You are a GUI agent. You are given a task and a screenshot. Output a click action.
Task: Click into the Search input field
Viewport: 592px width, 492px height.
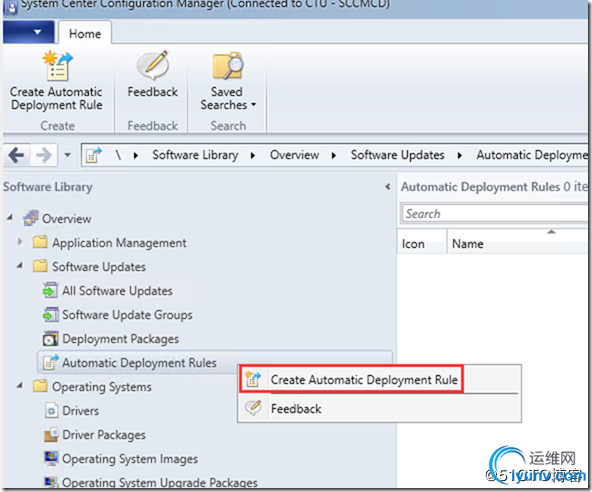494,213
